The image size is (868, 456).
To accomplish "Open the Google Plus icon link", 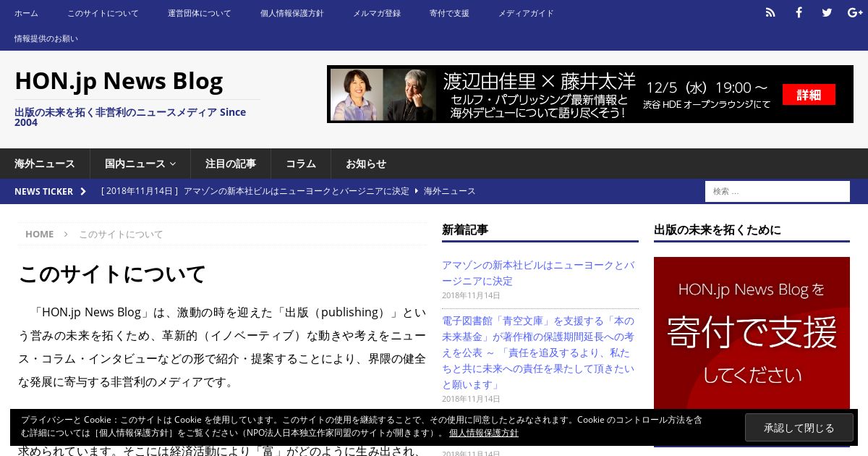I will click(x=855, y=12).
